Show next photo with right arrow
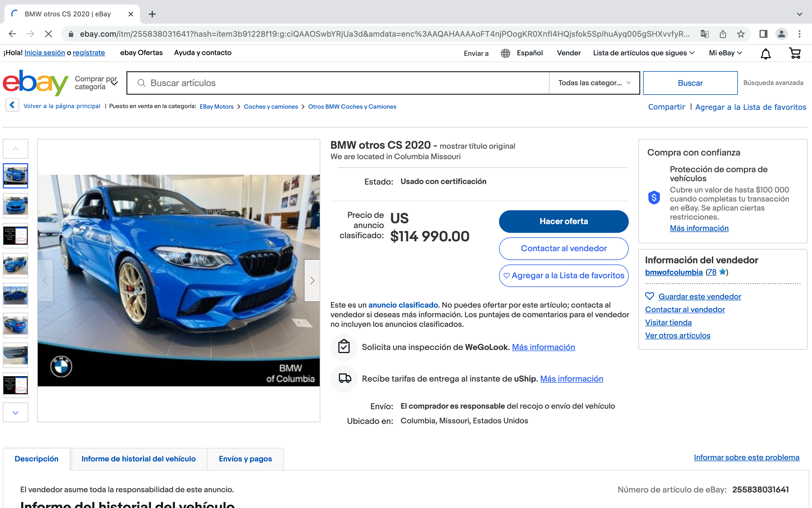The width and height of the screenshot is (812, 508). pyautogui.click(x=312, y=280)
